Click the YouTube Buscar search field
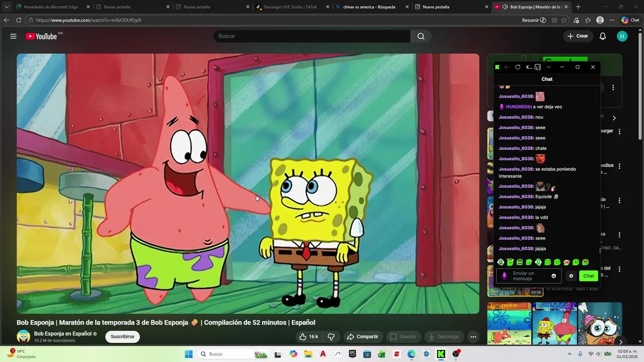This screenshot has width=644, height=362. click(312, 36)
